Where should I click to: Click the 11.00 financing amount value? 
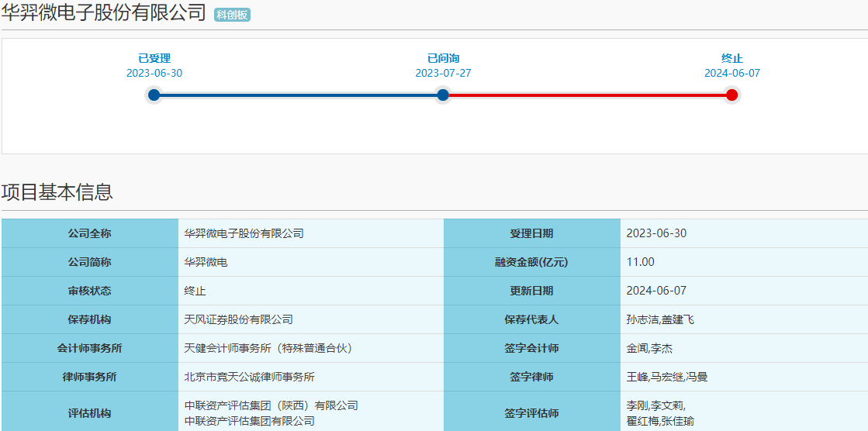click(x=641, y=262)
